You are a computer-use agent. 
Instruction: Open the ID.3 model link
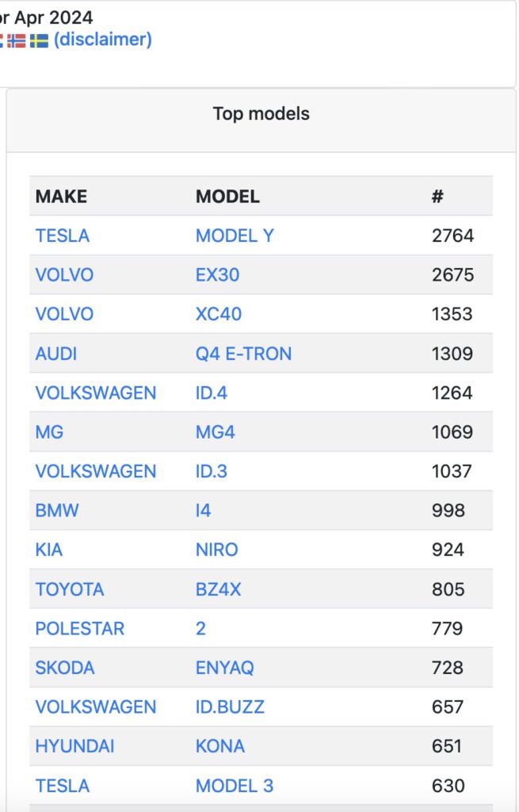coord(211,471)
